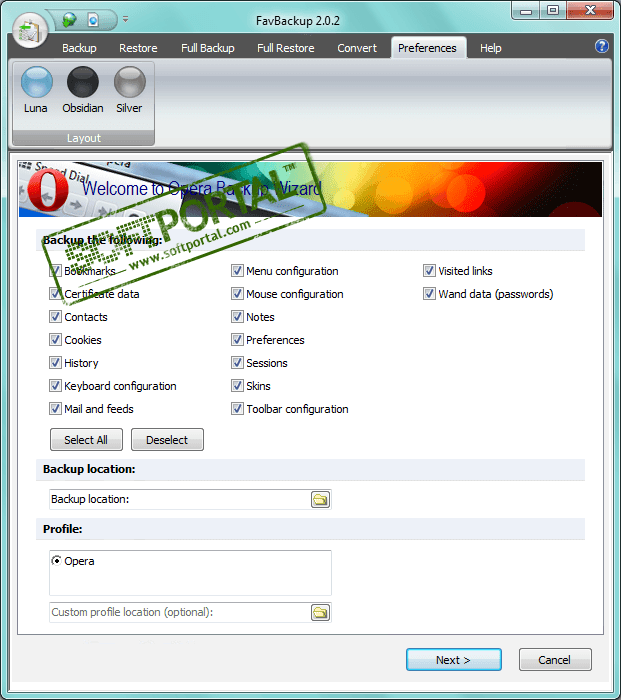Toggle Wand data (passwords) checkbox

[429, 294]
